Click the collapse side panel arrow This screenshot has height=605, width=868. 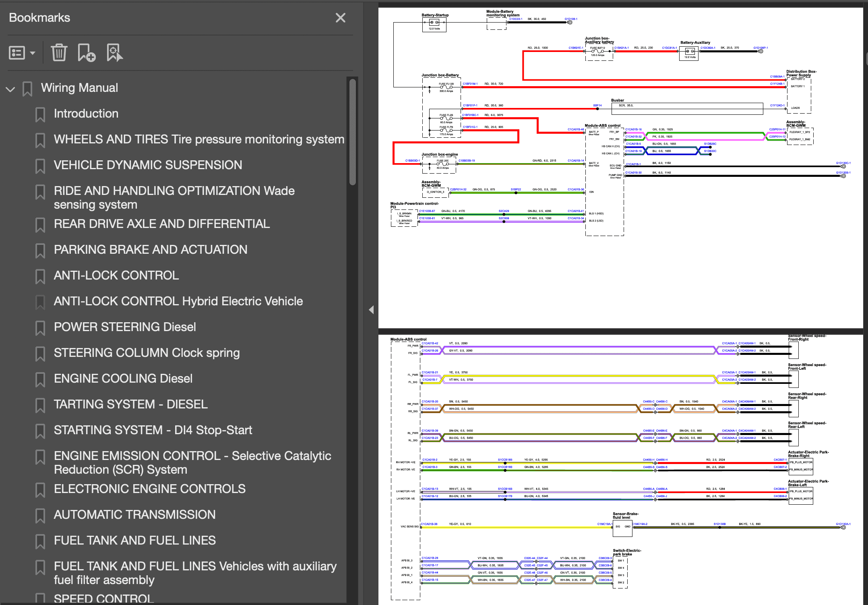point(371,309)
